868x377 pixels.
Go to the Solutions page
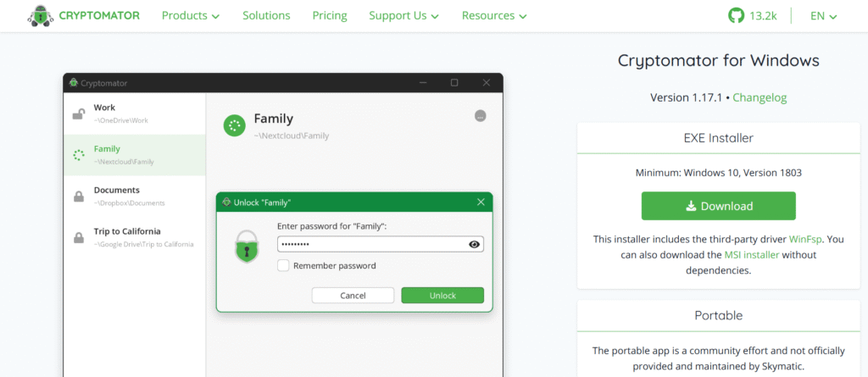pos(266,15)
